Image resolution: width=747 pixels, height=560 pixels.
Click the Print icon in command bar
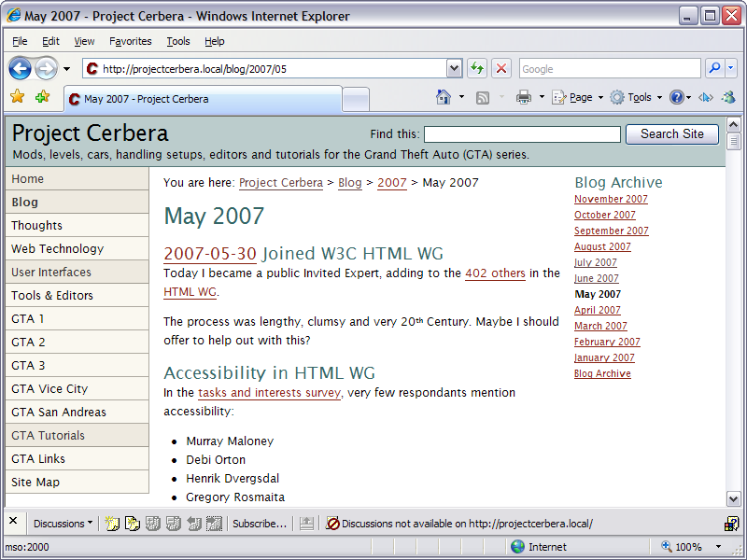click(524, 97)
